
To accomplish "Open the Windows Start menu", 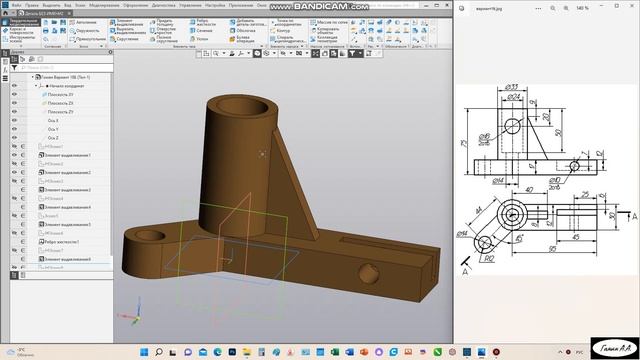I will 144,352.
